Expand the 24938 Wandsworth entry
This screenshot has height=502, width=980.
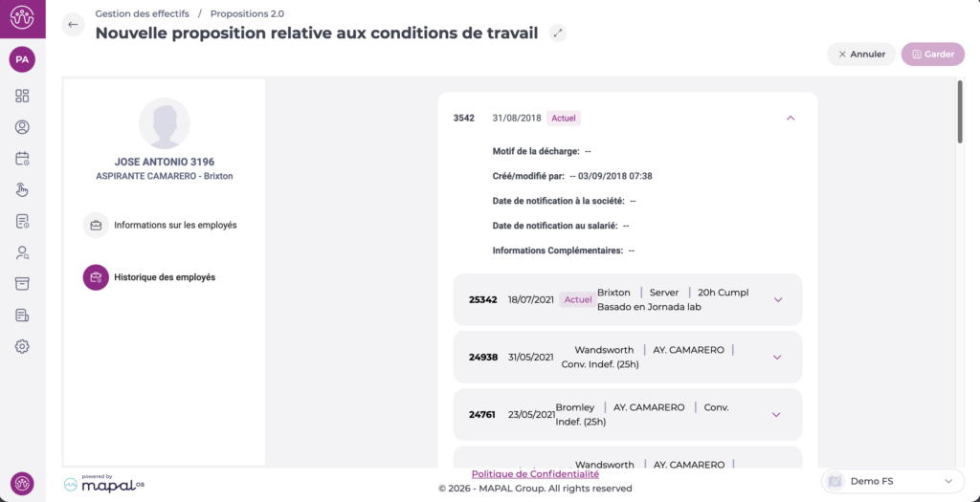776,357
